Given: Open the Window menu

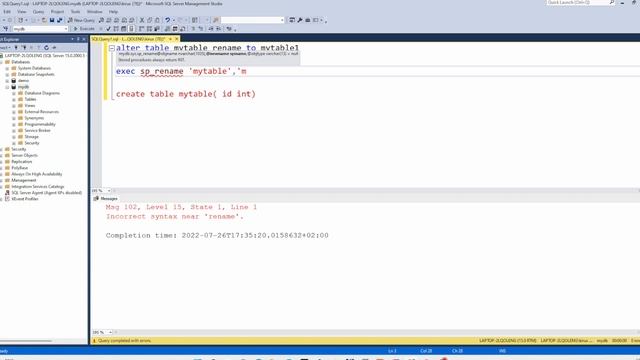Looking at the screenshot, I should [x=95, y=12].
